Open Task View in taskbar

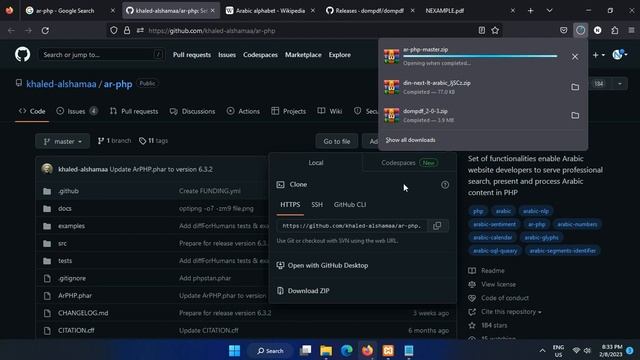tap(305, 351)
